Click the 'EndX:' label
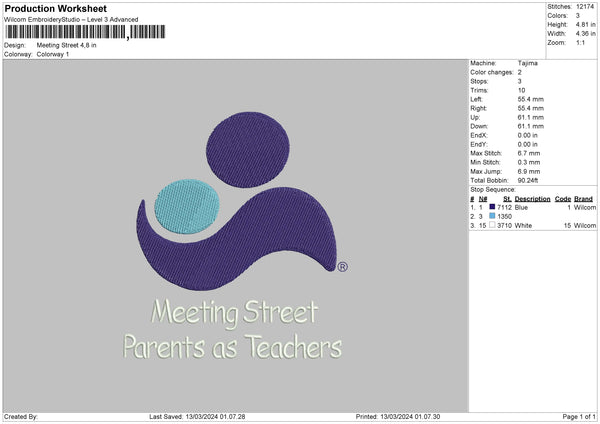Viewport: 600px width, 424px height. [x=479, y=135]
